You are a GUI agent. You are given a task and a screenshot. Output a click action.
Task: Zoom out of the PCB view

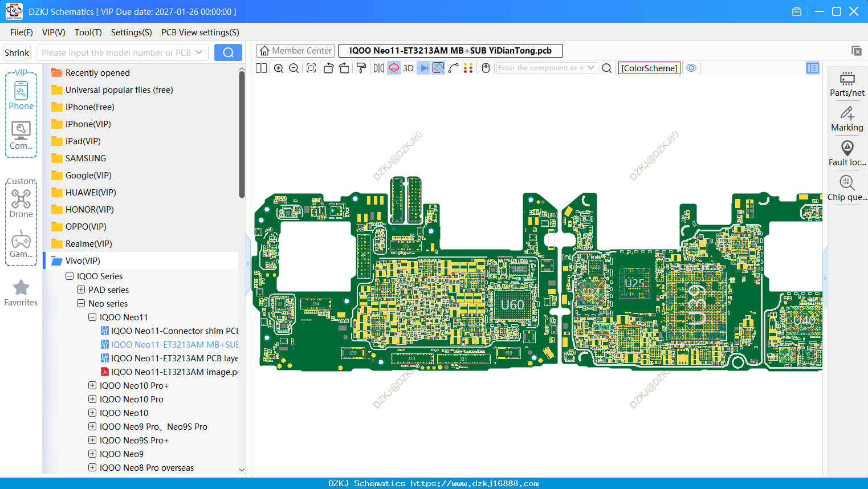[x=294, y=68]
